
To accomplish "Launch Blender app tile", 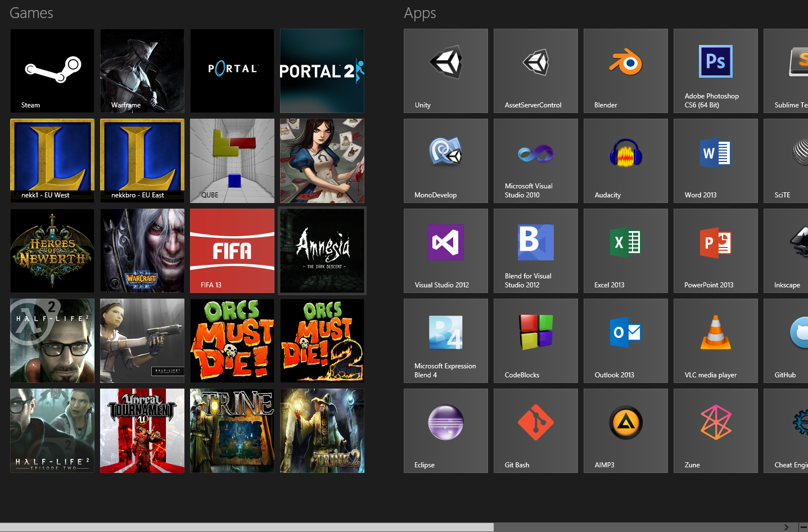I will (626, 71).
